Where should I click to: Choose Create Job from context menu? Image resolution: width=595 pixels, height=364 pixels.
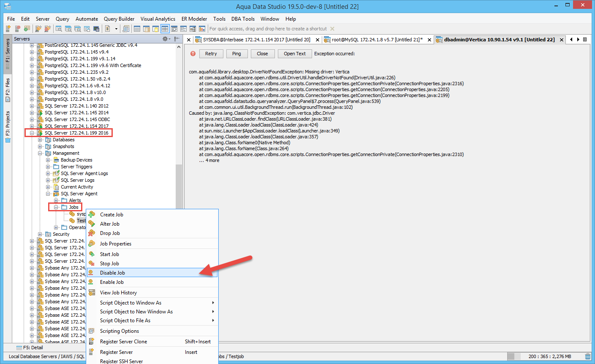click(152, 215)
